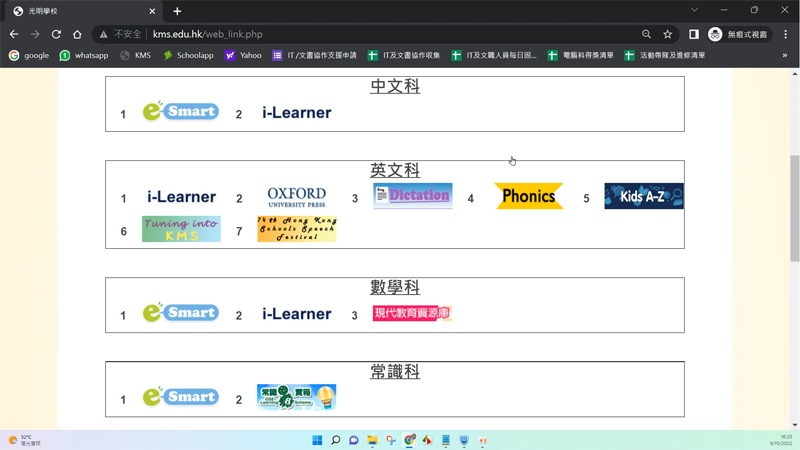Open the Dictation resource link
Viewport: 800px width, 450px height.
pyautogui.click(x=413, y=196)
